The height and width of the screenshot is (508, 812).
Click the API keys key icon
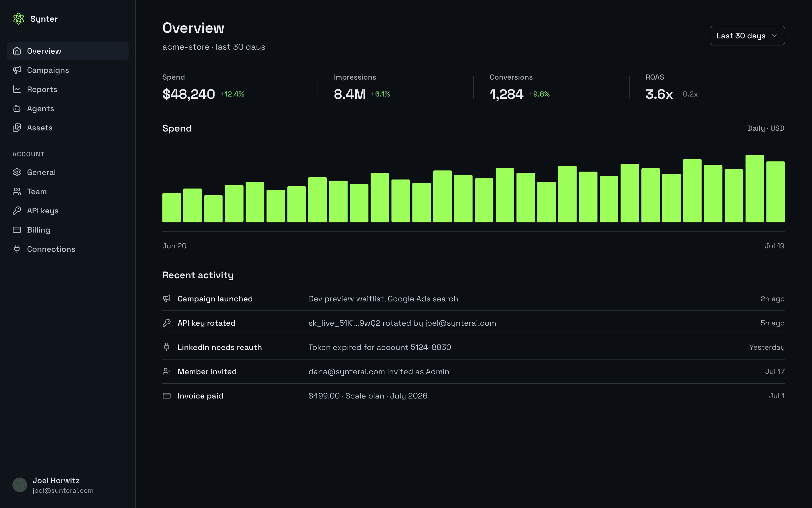(x=17, y=210)
